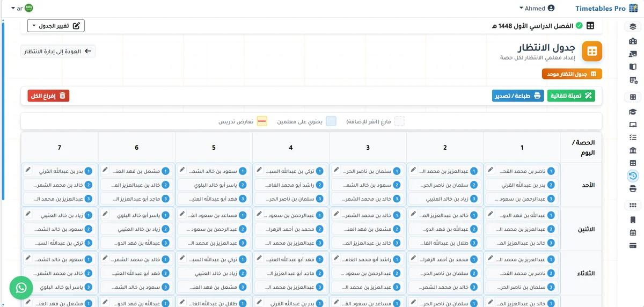Screen dimensions: 644x307
Task: Edit waiting teachers for الأحد period 3
Action: click(336, 170)
